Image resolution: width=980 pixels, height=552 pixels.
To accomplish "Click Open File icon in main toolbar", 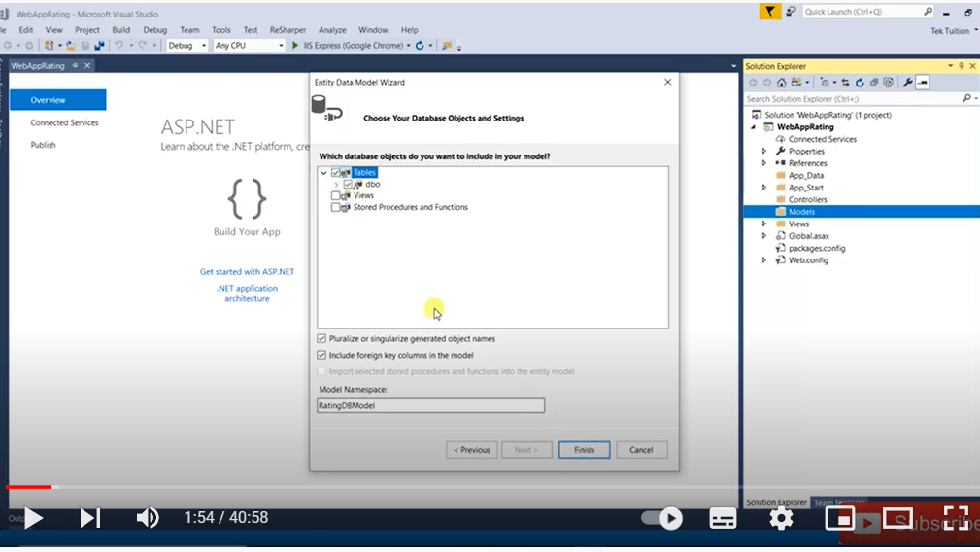I will (x=71, y=45).
